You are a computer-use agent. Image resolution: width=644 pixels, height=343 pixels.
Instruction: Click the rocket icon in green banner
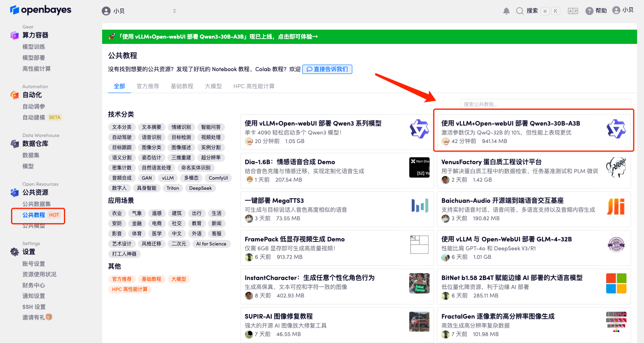[x=111, y=37]
